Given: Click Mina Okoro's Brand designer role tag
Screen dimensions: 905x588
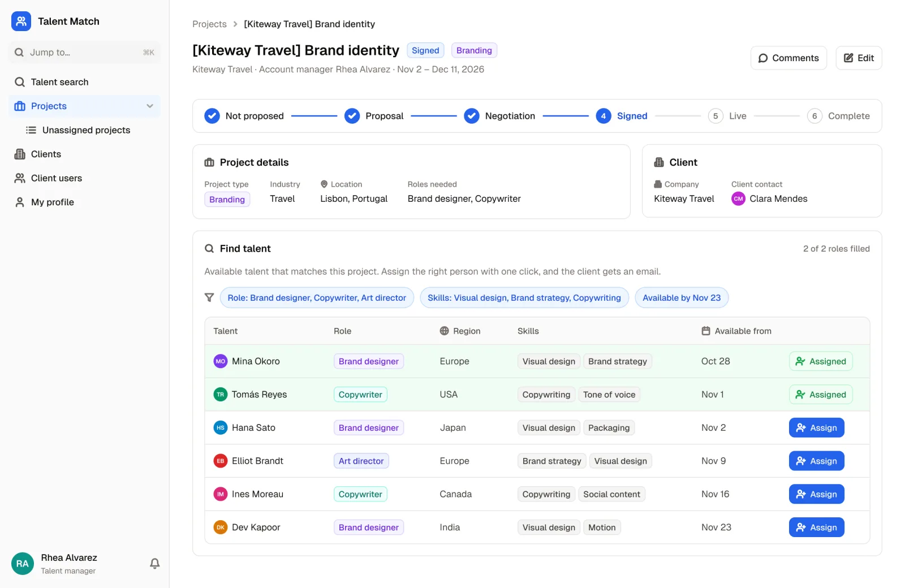Looking at the screenshot, I should coord(369,361).
